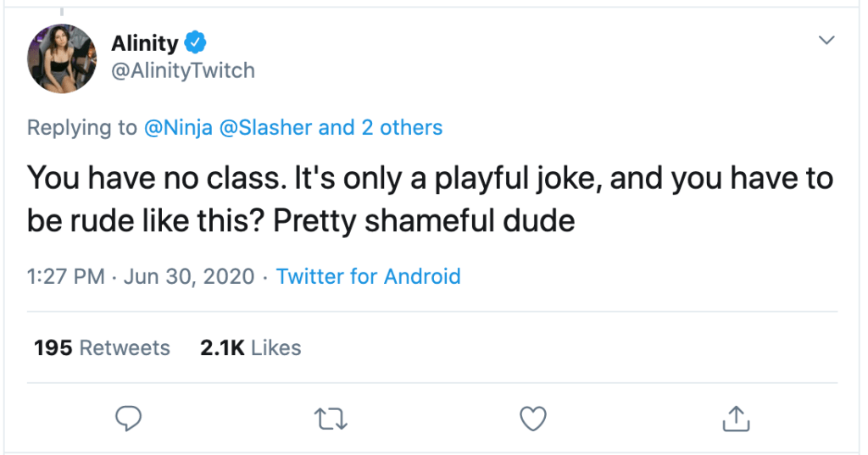Click the Jun 30, 2020 date
The width and height of the screenshot is (868, 455).
pyautogui.click(x=188, y=276)
